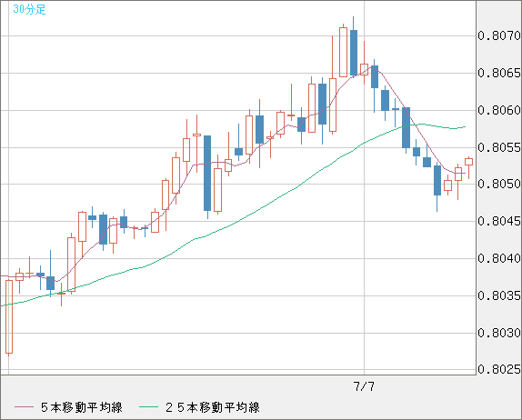
Task: Click the highest red candle near 0.8071
Action: click(x=343, y=52)
